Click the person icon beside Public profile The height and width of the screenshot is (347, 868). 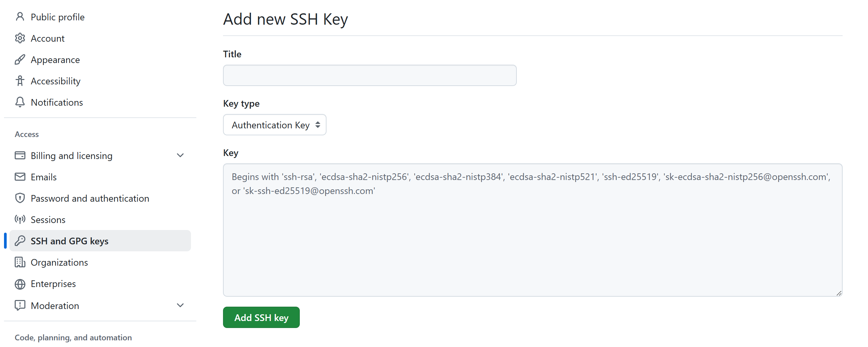coord(20,16)
